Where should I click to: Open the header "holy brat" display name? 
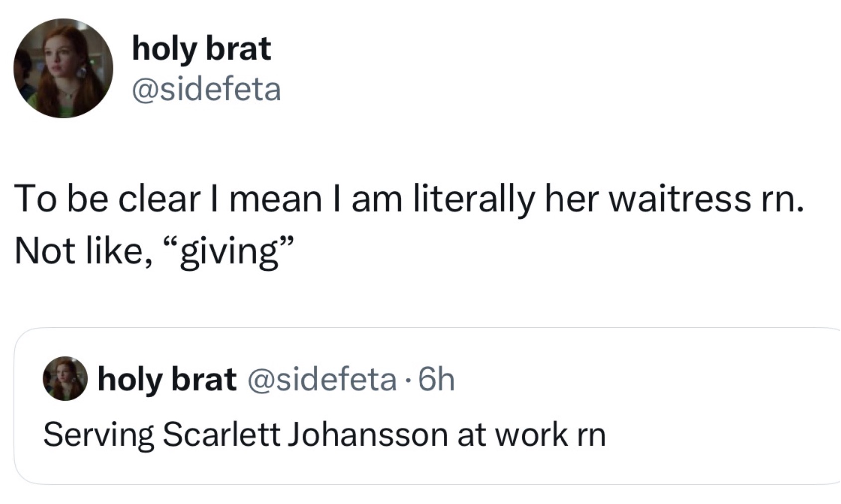tap(201, 49)
